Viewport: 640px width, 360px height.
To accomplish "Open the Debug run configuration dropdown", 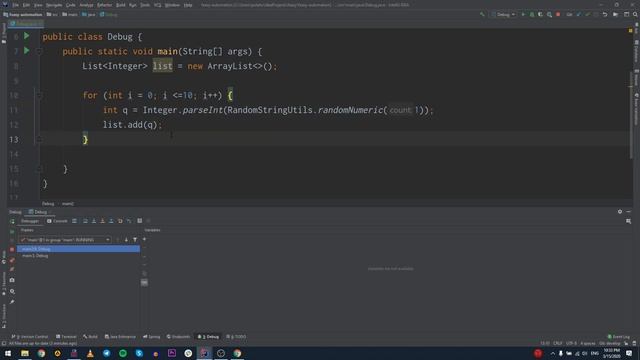I will pos(503,14).
